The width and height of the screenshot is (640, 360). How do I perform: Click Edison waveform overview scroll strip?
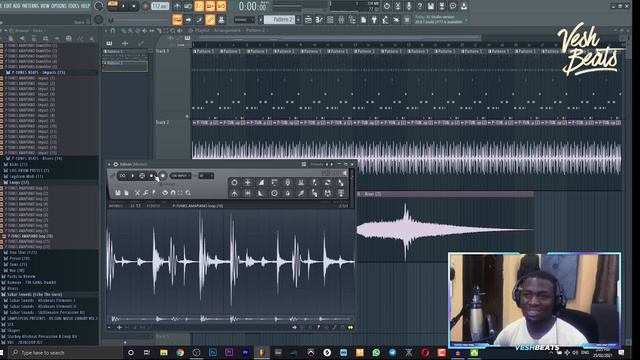point(231,318)
